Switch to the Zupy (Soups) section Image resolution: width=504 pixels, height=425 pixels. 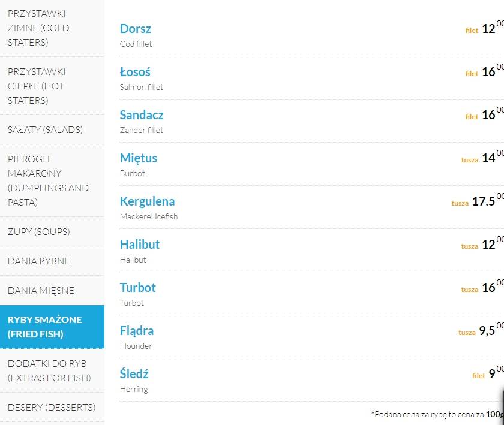click(52, 231)
